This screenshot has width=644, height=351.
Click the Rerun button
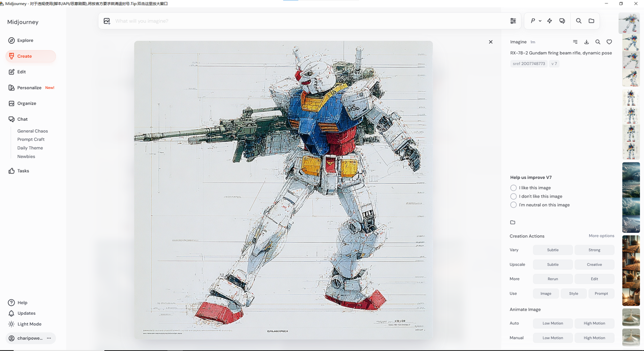(x=553, y=279)
